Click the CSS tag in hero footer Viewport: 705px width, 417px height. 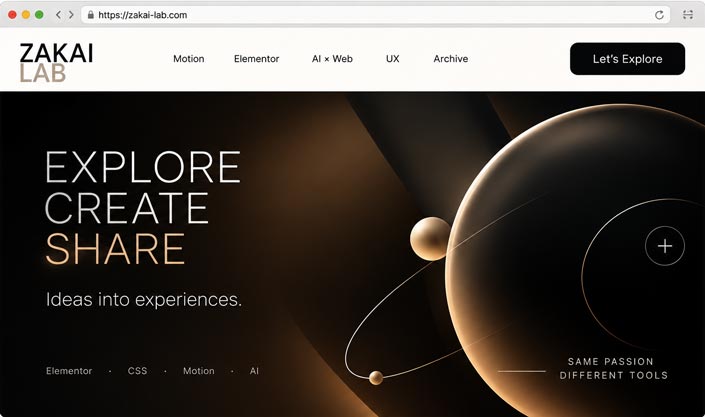coord(137,371)
